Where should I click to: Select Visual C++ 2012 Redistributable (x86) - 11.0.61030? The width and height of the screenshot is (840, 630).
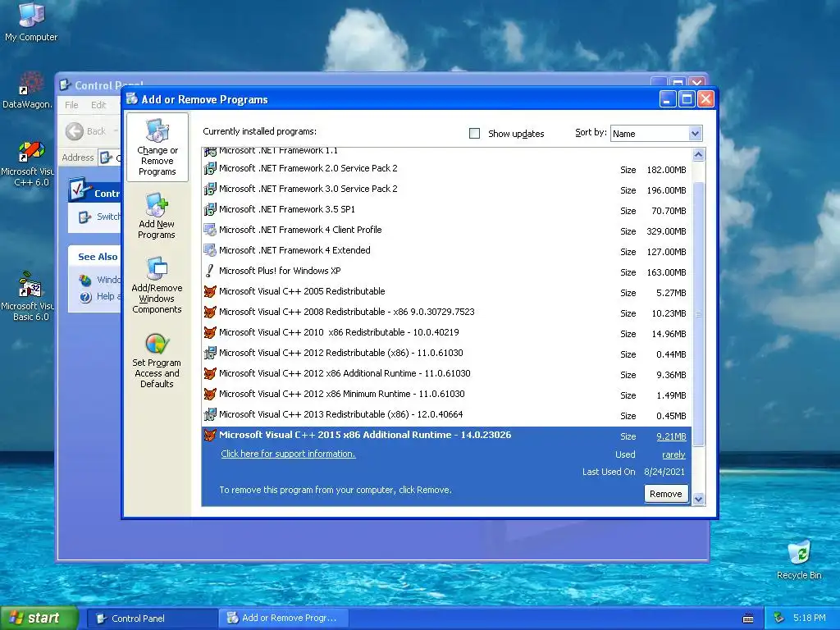coord(447,353)
